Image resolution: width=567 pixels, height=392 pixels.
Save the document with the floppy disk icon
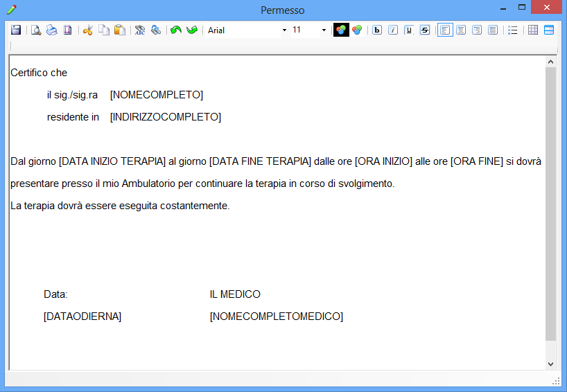click(x=16, y=30)
